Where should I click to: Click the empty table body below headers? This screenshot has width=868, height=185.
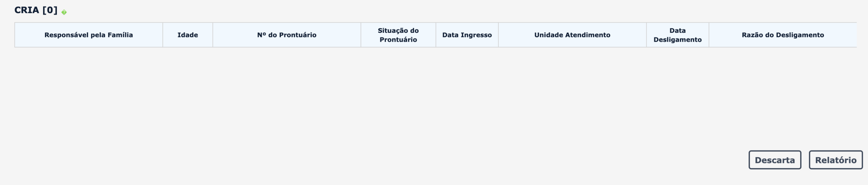(x=435, y=95)
